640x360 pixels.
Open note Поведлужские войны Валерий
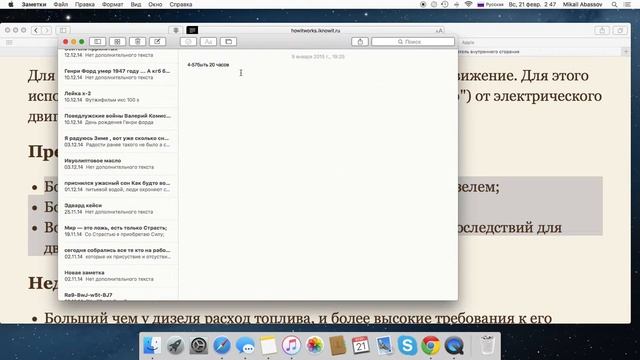pos(118,119)
